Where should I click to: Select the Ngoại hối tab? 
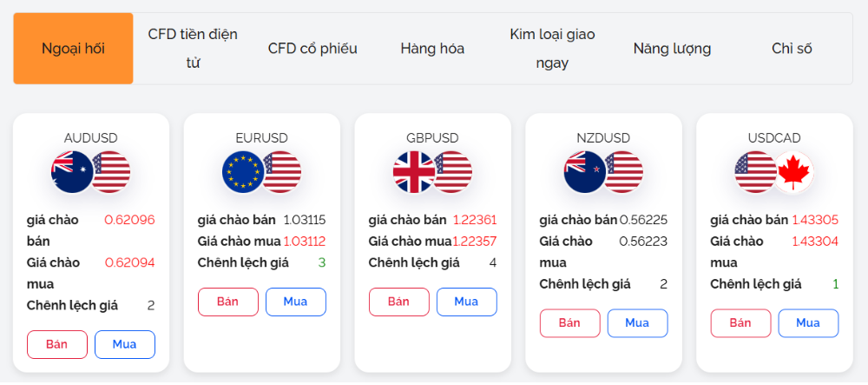click(74, 49)
